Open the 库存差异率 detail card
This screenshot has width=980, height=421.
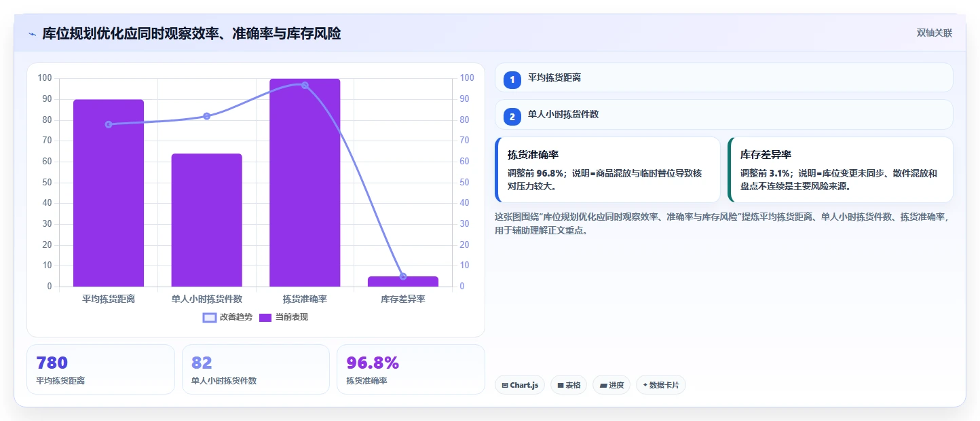pos(840,170)
